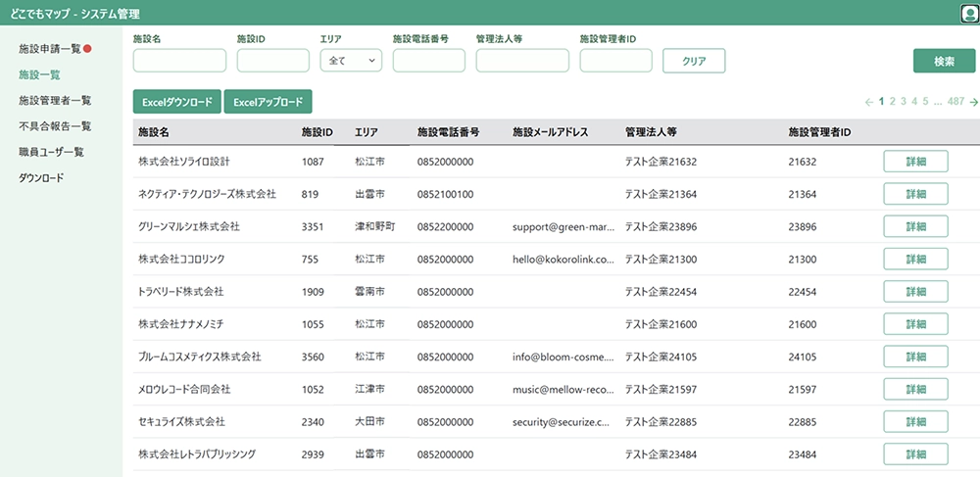
Task: Jump to last page 487
Action: pyautogui.click(x=955, y=102)
